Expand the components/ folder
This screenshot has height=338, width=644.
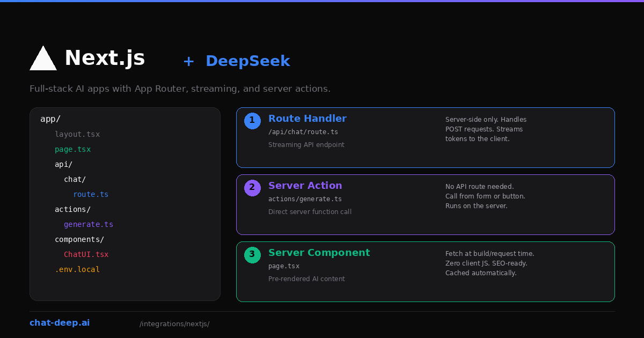tap(79, 239)
